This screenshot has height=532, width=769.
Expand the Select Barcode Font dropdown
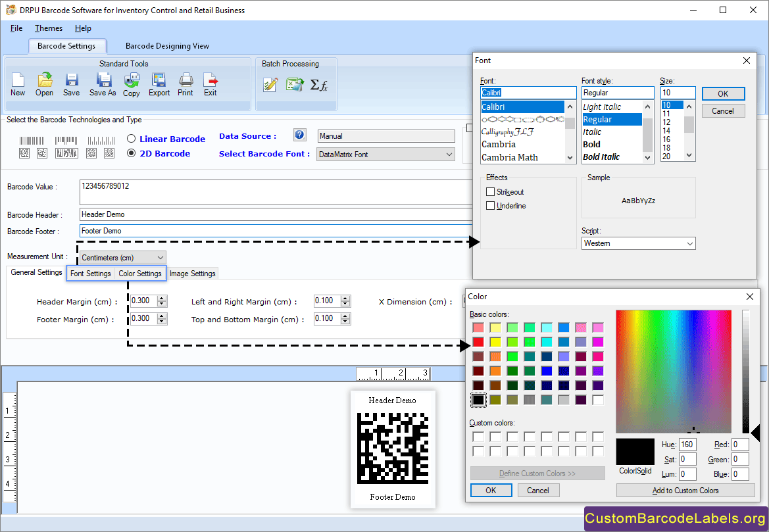coord(449,155)
